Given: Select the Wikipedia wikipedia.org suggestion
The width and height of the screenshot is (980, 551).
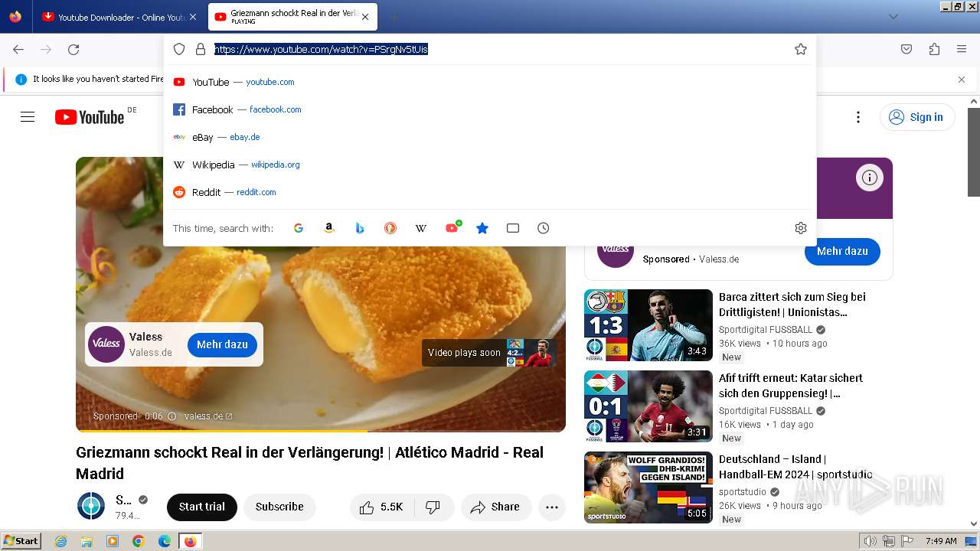Looking at the screenshot, I should (490, 165).
